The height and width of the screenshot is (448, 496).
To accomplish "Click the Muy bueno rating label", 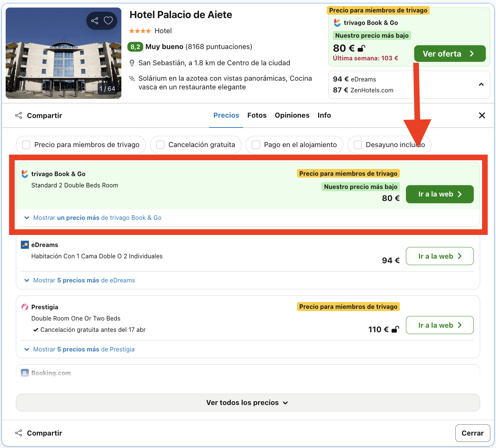I will [164, 47].
